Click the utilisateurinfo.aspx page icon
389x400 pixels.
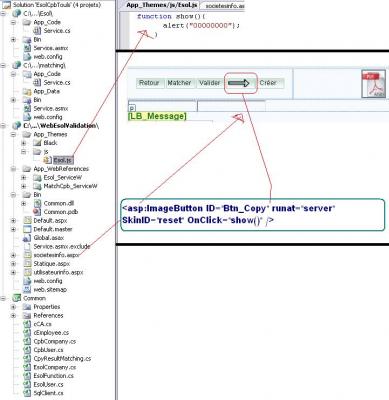click(x=27, y=272)
